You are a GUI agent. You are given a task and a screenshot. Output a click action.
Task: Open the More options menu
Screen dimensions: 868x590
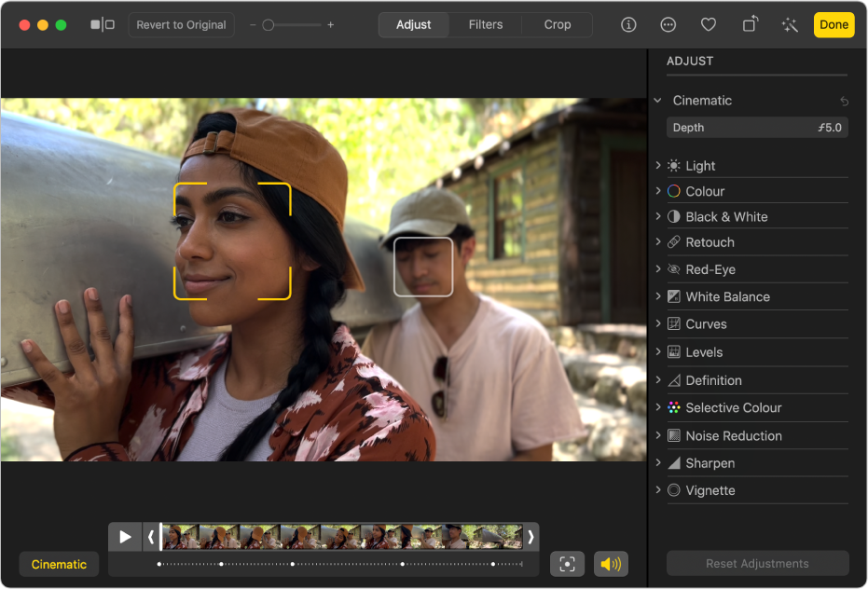[x=668, y=24]
